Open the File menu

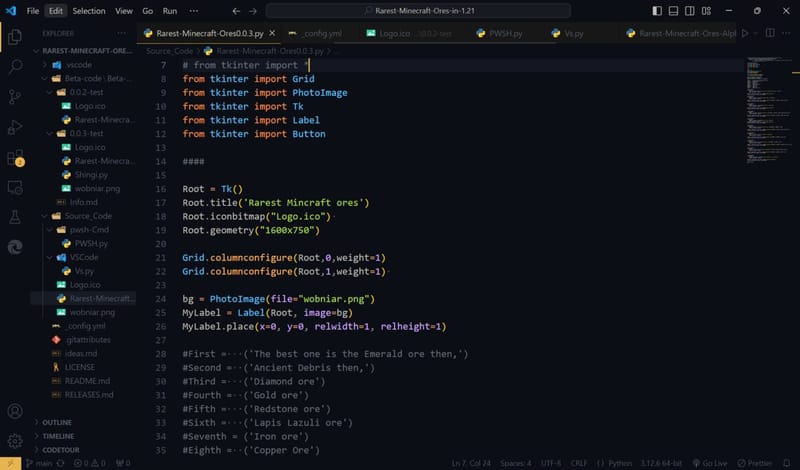pos(33,11)
